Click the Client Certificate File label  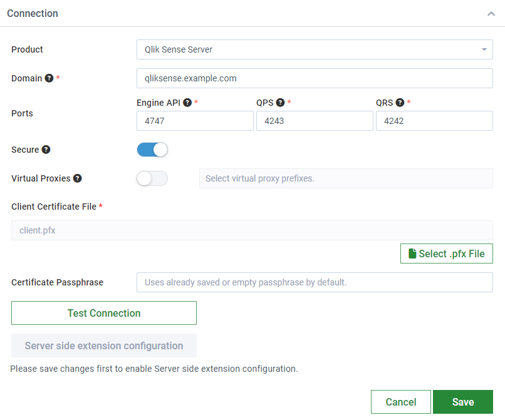(54, 207)
